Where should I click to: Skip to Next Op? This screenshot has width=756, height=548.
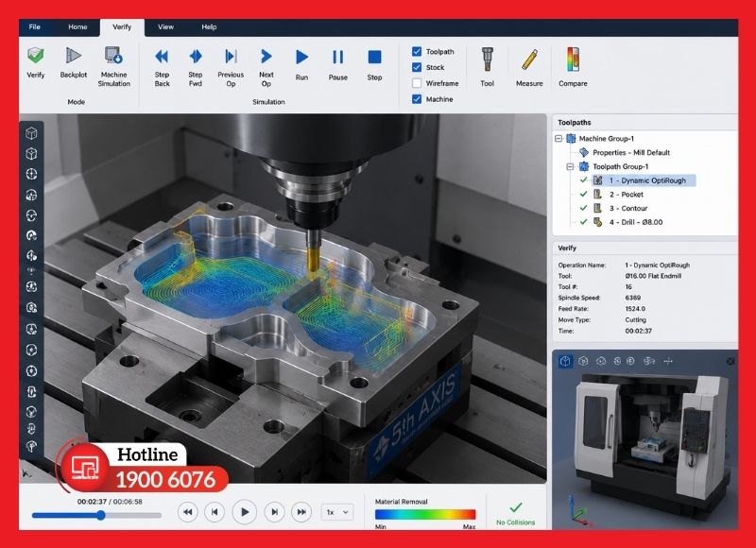pyautogui.click(x=266, y=57)
